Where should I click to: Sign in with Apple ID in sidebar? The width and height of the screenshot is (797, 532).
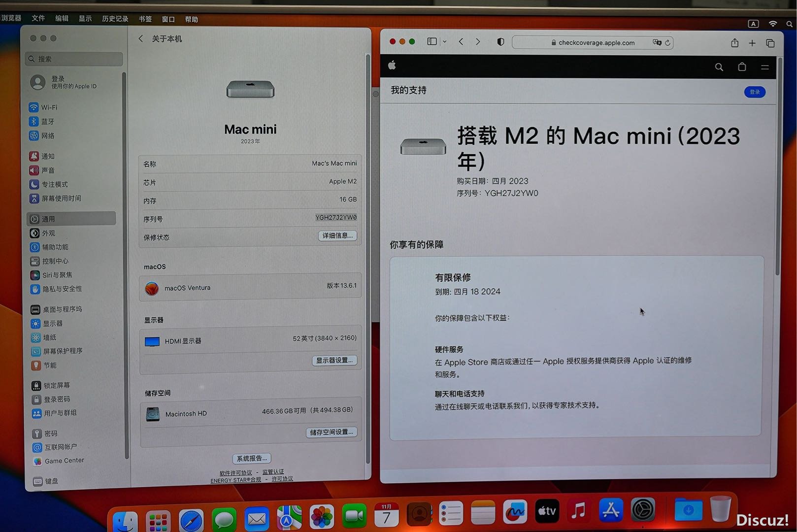coord(63,82)
